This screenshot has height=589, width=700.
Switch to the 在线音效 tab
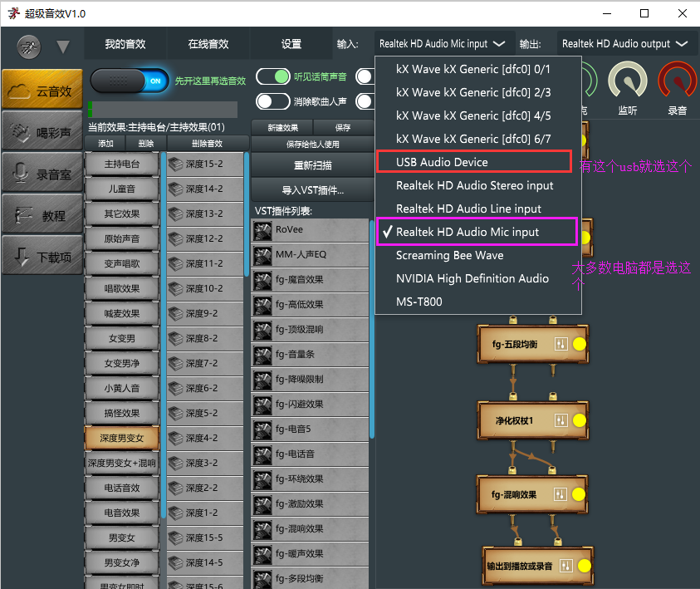click(x=208, y=44)
